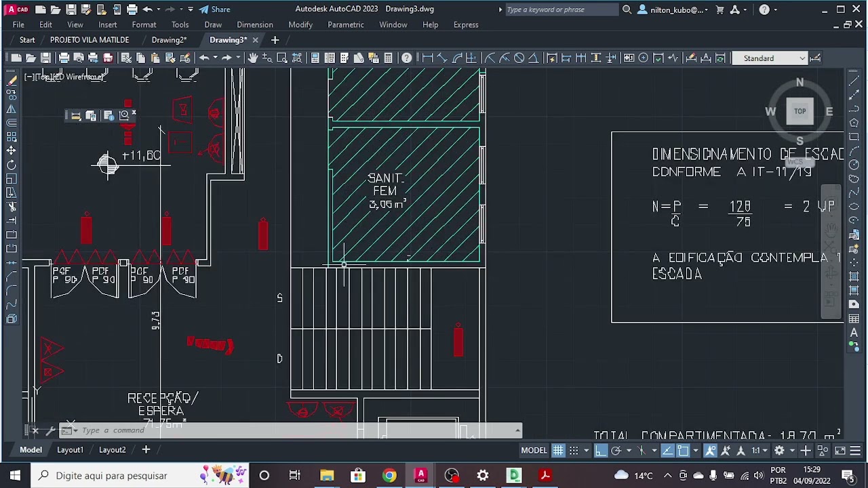Image resolution: width=868 pixels, height=488 pixels.
Task: Open the Dimension menu
Action: click(255, 24)
